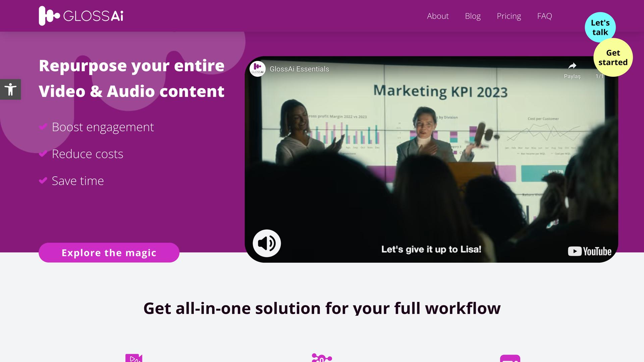Viewport: 644px width, 362px height.
Task: Click the Paylaş share arrow icon
Action: [x=572, y=66]
